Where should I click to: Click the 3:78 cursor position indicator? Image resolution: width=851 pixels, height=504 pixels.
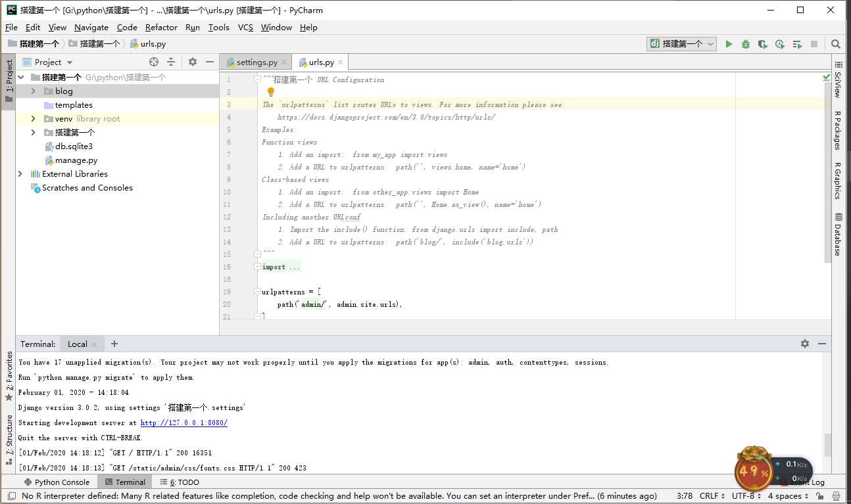pos(685,496)
